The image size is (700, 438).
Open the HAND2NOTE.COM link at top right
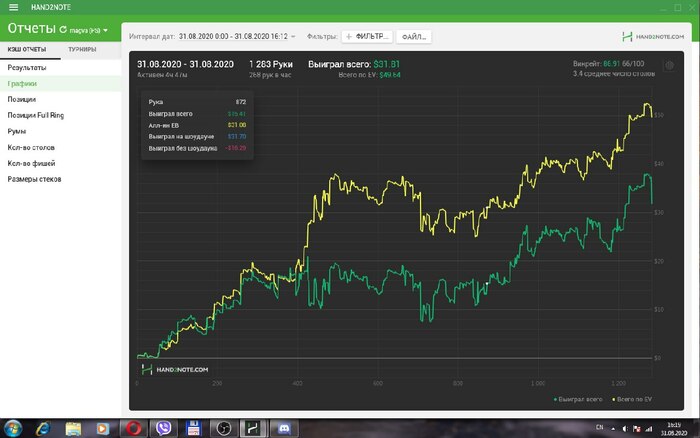(653, 37)
